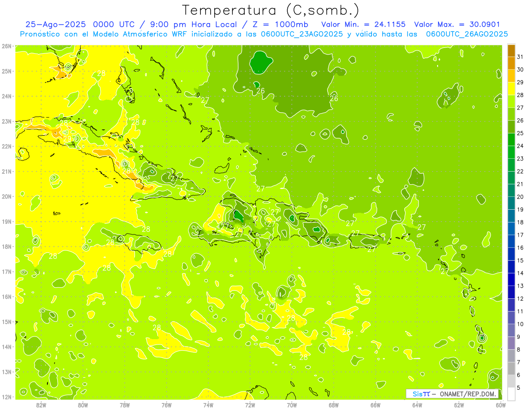532x411 pixels.
Task: Pick the gold swatch between 29 and 30
Action: 511,76
